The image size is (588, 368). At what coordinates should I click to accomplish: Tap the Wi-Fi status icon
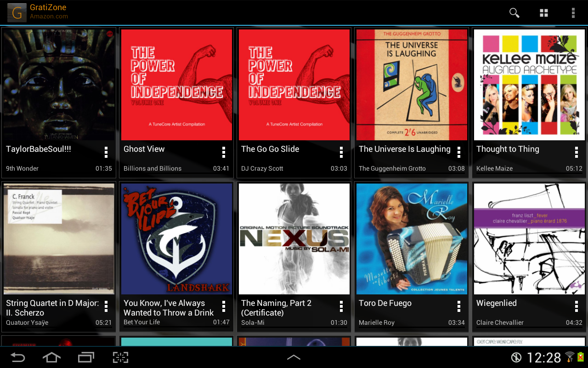coord(570,357)
